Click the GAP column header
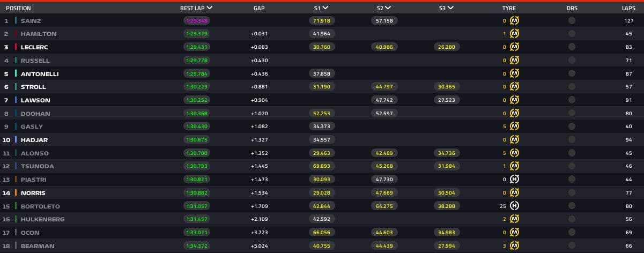644x253 pixels. 259,9
